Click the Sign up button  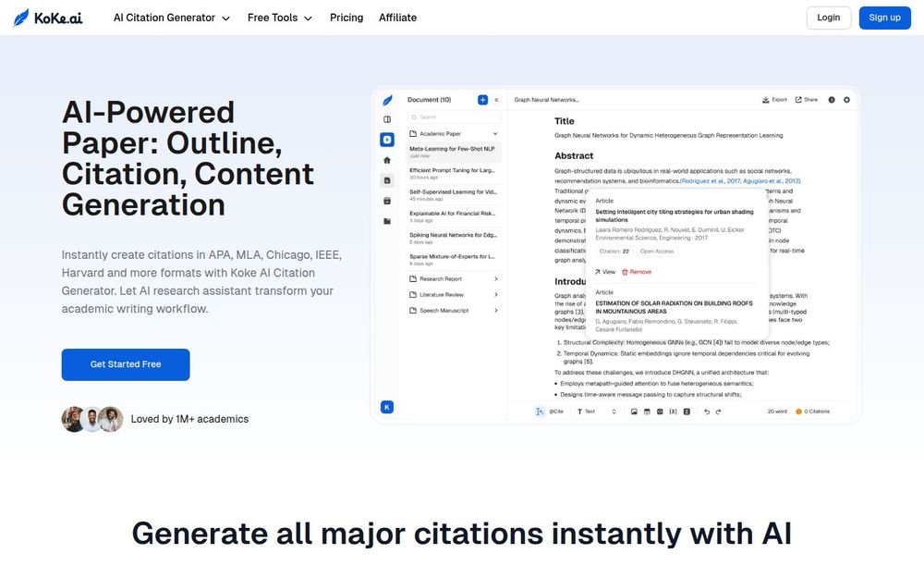[884, 18]
